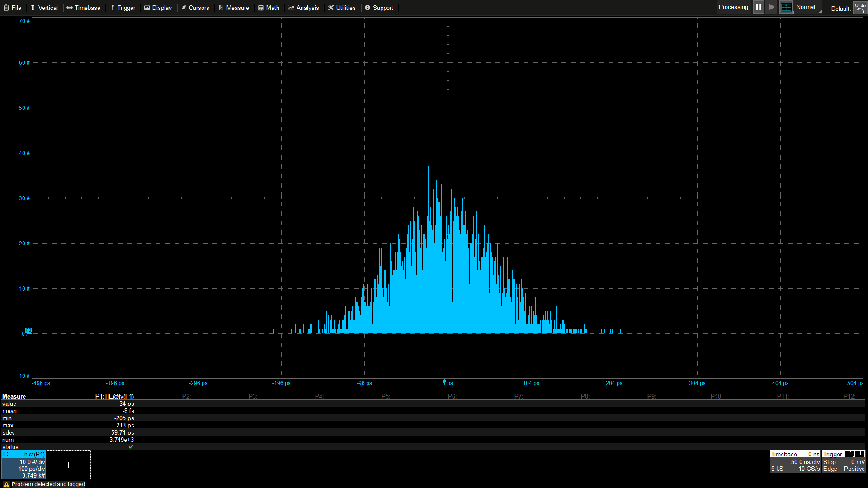This screenshot has height=488, width=868.
Task: Click the grid display mode icon
Action: coord(786,7)
